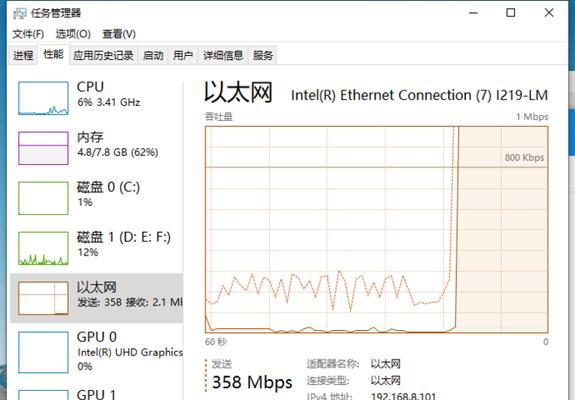This screenshot has height=400, width=575.
Task: Select 磁盘 0 (C:) disk graph
Action: point(43,198)
